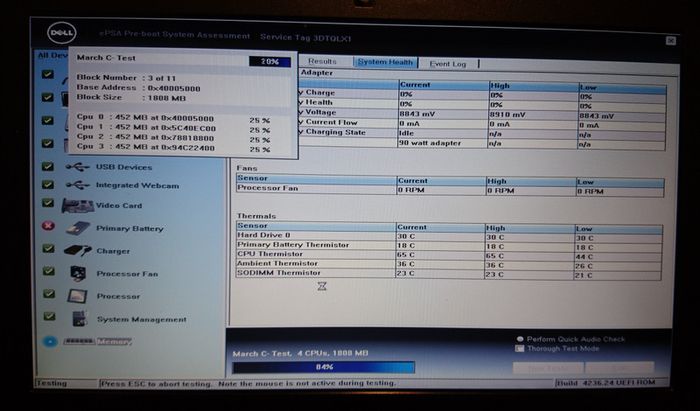Click the Fans Current column header

coord(441,181)
